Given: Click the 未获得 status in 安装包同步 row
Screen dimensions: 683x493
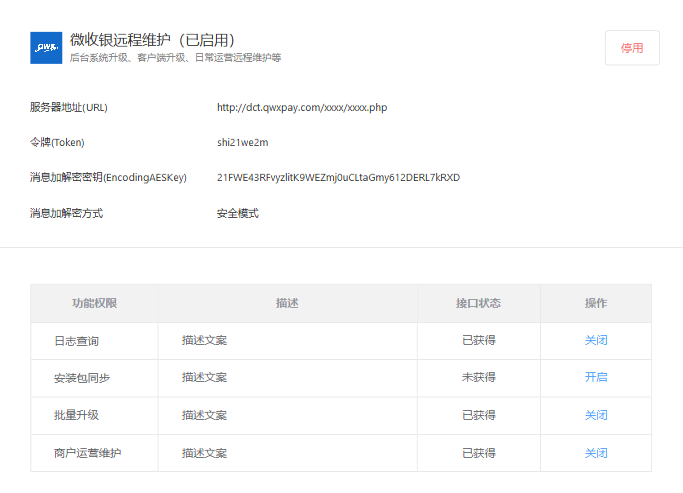Looking at the screenshot, I should coord(478,378).
